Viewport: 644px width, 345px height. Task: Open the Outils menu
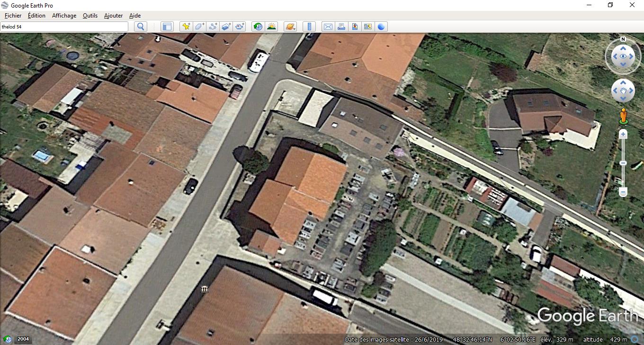(90, 16)
